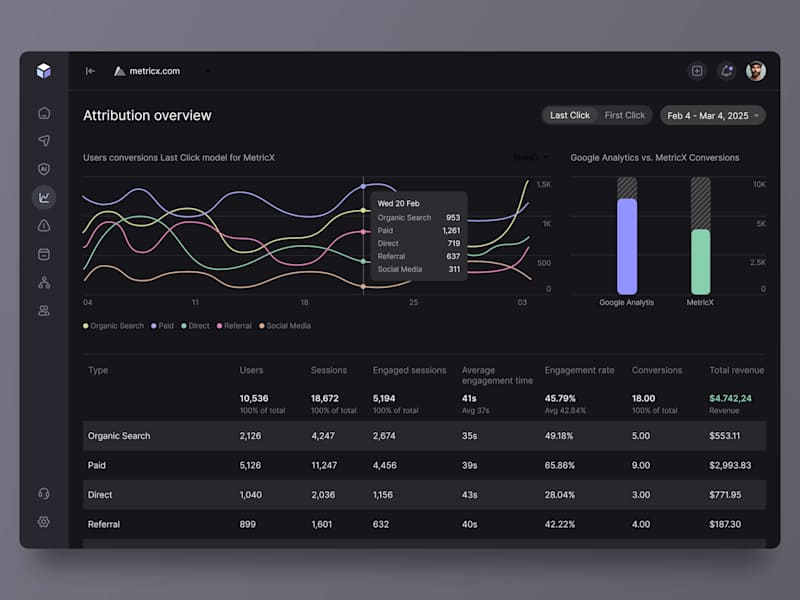Click the Google Analytics vs. MetricX Conversions title
This screenshot has height=600, width=800.
point(655,158)
